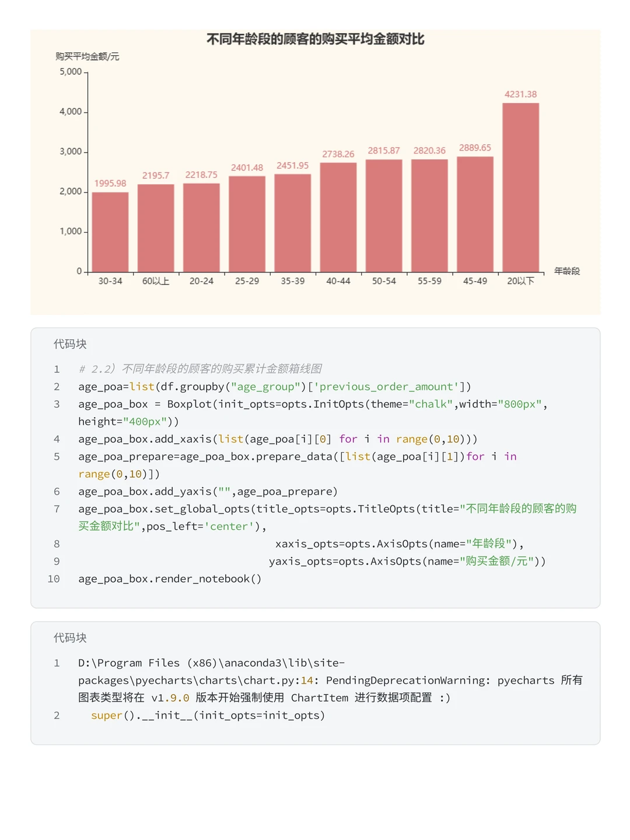Image resolution: width=630 pixels, height=840 pixels.
Task: Click the y-axis tick 3,000
Action: click(x=71, y=152)
